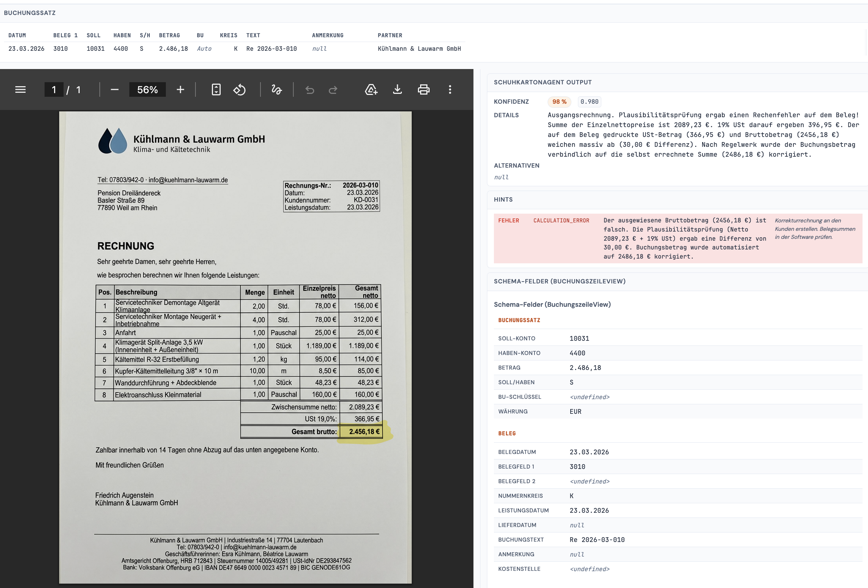The image size is (868, 588).
Task: Click the zoom out minus icon
Action: click(115, 89)
